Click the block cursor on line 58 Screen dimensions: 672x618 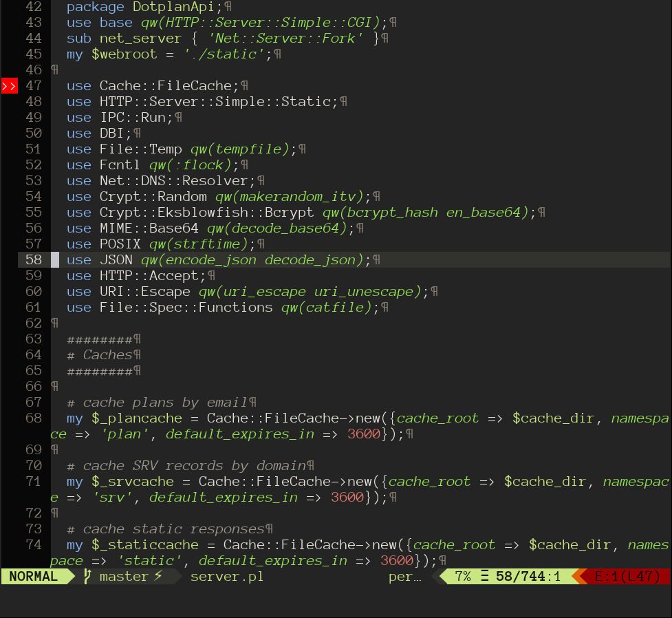tap(56, 259)
